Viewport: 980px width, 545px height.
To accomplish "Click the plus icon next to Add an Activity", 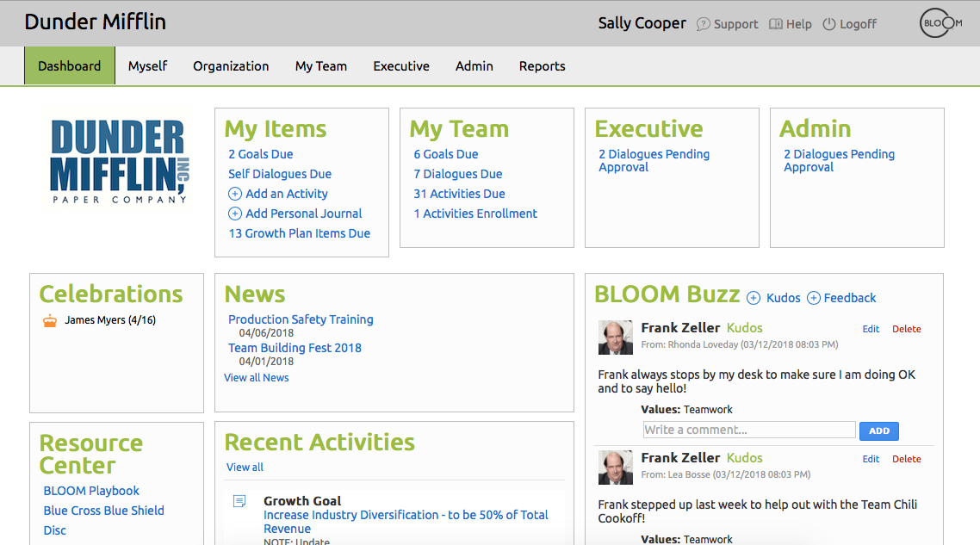I will 234,194.
